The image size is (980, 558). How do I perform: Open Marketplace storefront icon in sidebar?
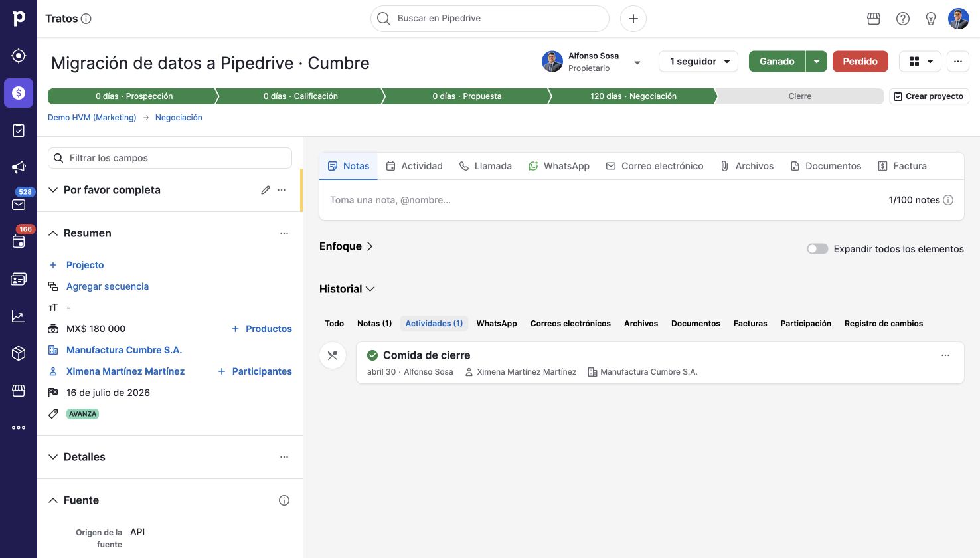[x=19, y=391]
